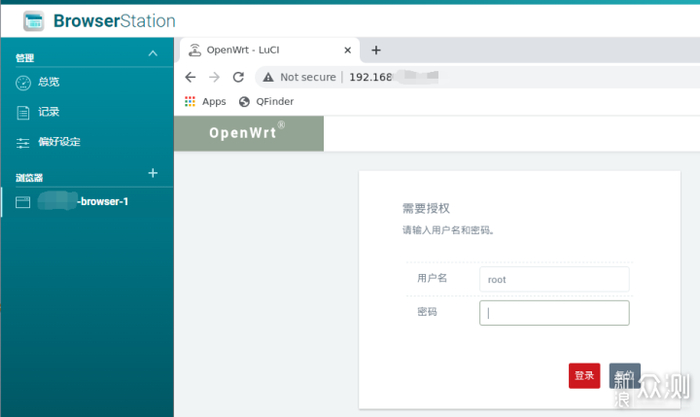Image resolution: width=700 pixels, height=417 pixels.
Task: Click the address bar with 192.168 URL
Action: click(478, 77)
